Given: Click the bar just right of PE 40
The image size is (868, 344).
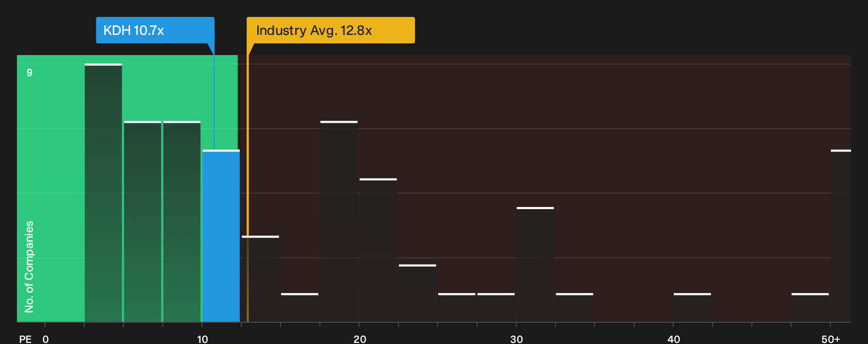Looking at the screenshot, I should [692, 307].
